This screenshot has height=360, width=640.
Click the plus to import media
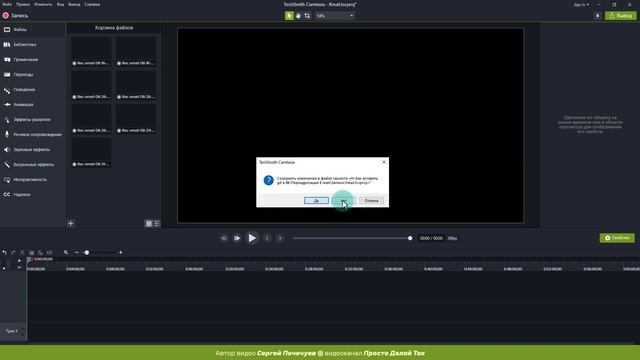pos(71,223)
